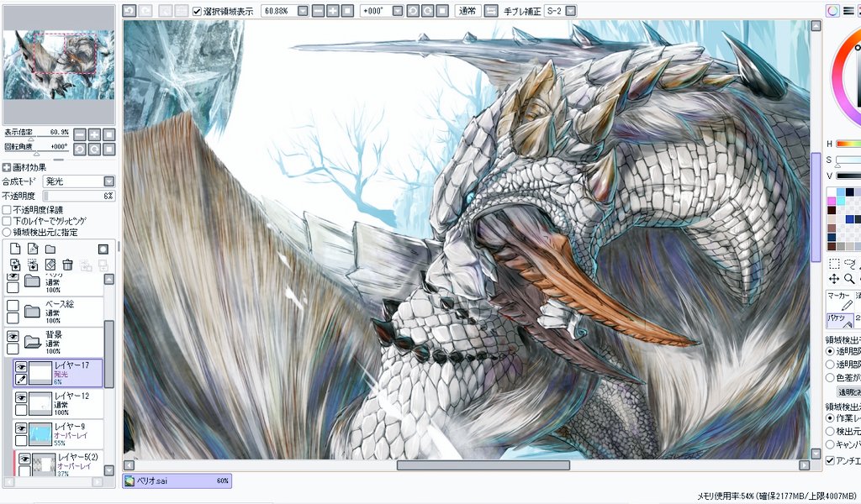Click the zoom out minus button in top toolbar

pyautogui.click(x=318, y=10)
